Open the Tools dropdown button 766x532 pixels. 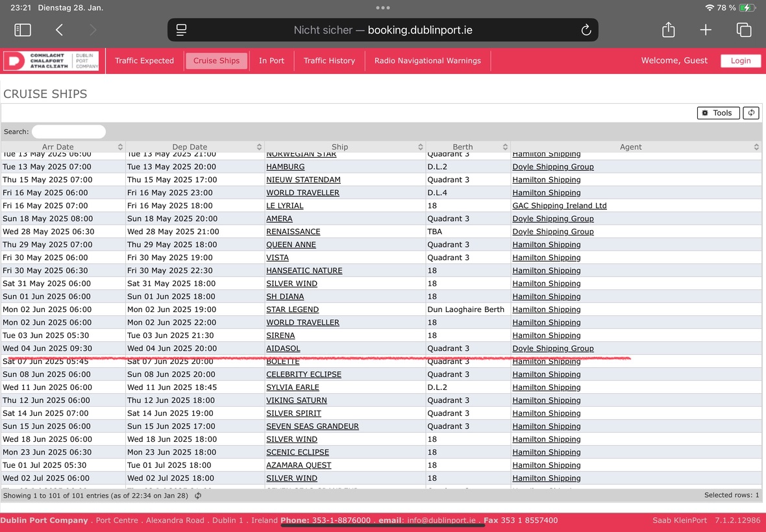click(718, 113)
